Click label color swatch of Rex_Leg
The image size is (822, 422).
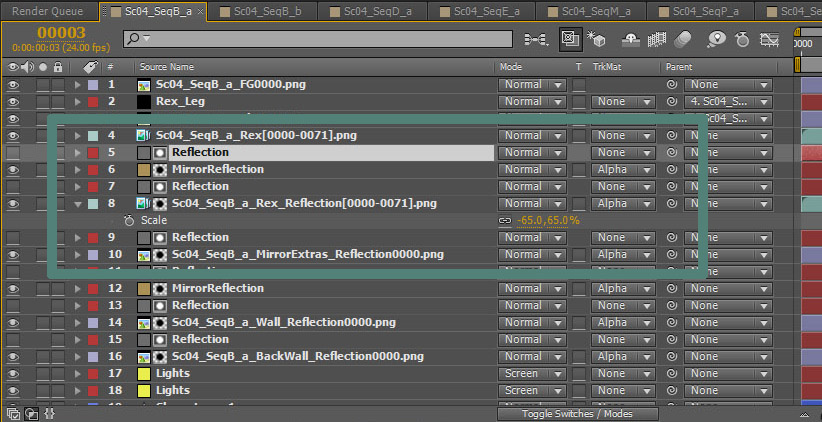pyautogui.click(x=93, y=102)
